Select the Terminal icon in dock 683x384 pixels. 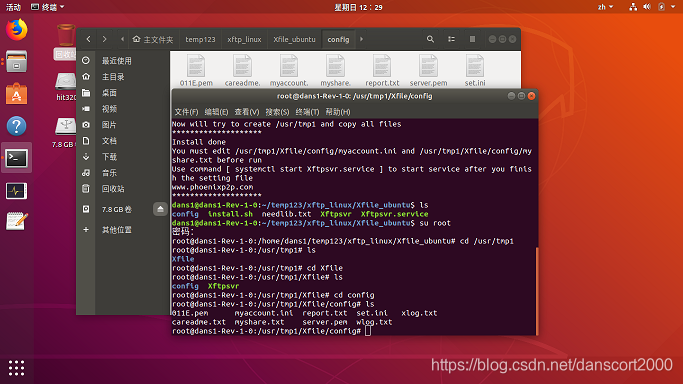(x=17, y=158)
